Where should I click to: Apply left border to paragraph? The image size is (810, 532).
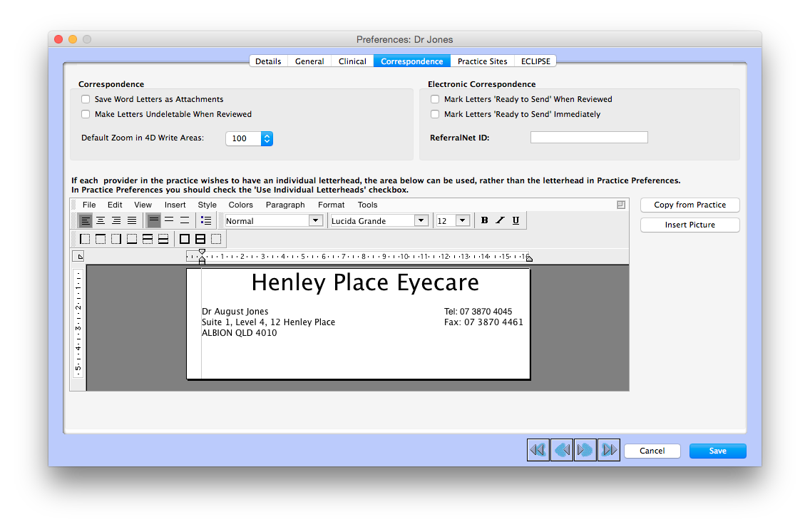[86, 239]
